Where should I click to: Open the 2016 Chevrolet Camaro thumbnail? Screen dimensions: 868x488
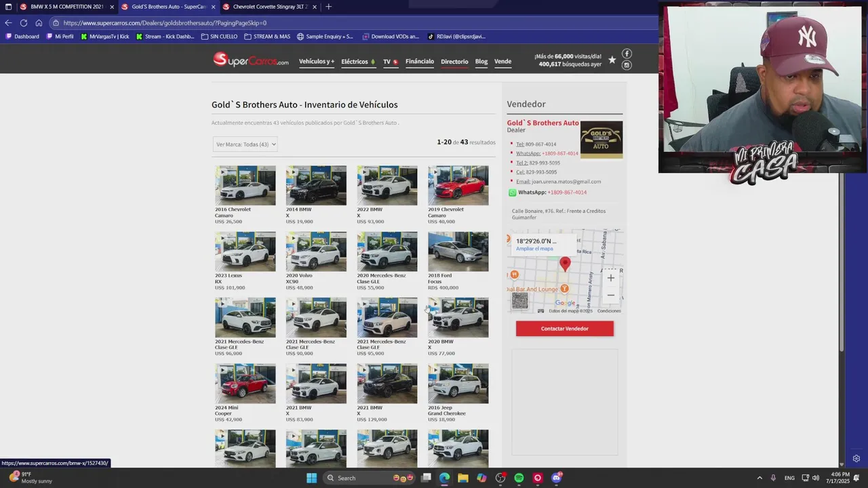(x=245, y=185)
